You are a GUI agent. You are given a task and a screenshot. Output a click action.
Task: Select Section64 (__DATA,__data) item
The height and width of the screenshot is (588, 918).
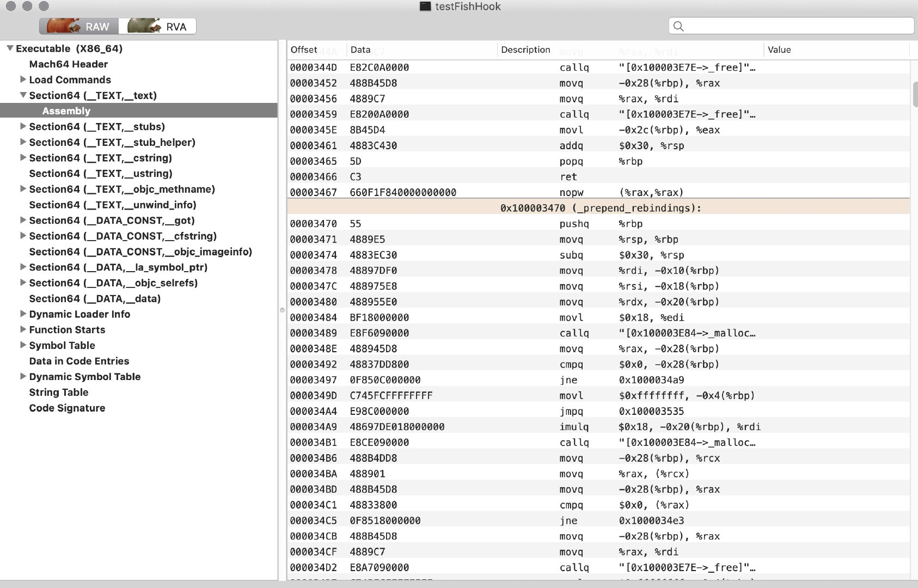pos(95,298)
